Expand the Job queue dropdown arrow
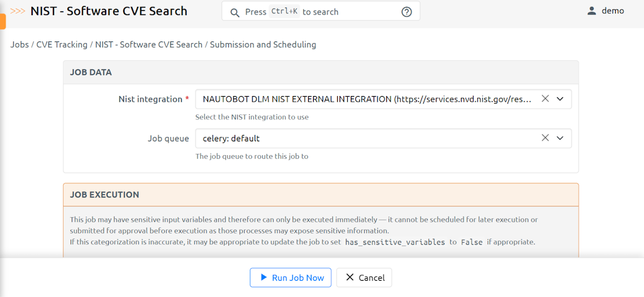Screen dimensions: 644x297 pyautogui.click(x=560, y=138)
